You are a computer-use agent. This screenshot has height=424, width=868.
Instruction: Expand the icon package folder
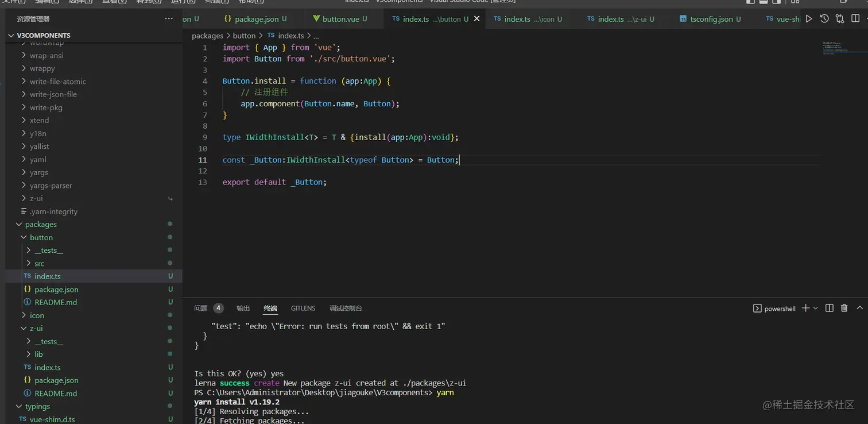[x=37, y=315]
